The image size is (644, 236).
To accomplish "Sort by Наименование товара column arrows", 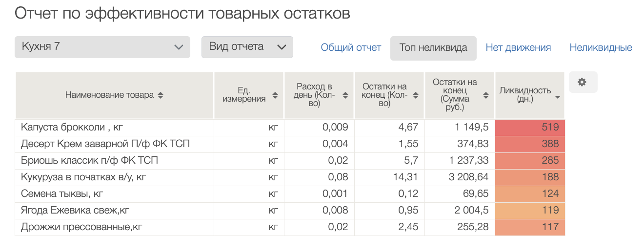I will 161,95.
